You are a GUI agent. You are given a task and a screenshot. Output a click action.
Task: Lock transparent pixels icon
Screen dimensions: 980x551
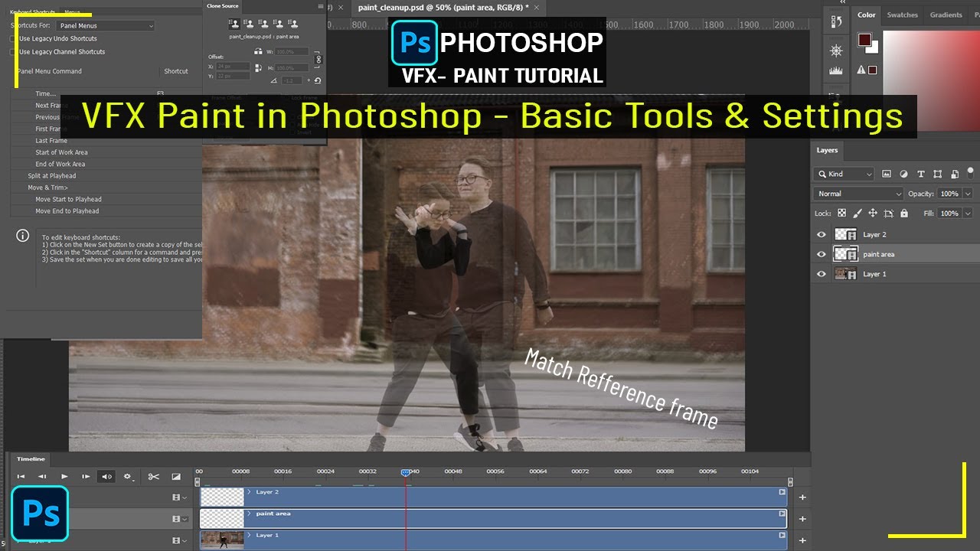841,214
